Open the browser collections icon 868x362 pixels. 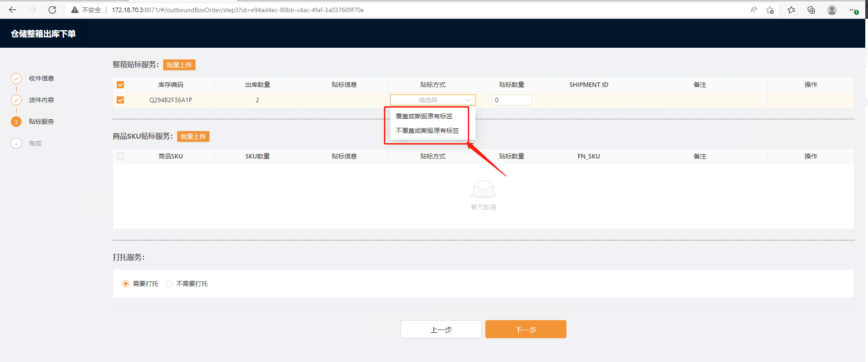[x=811, y=10]
